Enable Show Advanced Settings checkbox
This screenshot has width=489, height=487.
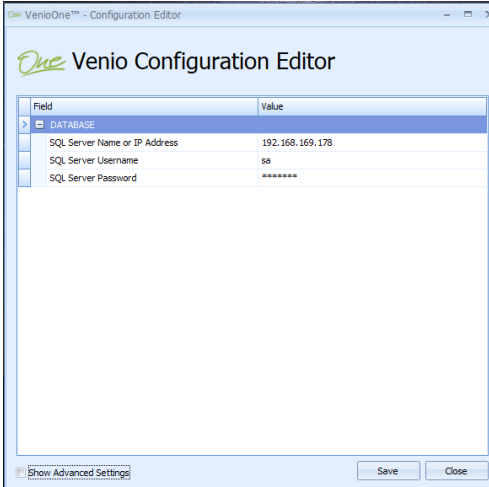click(20, 472)
